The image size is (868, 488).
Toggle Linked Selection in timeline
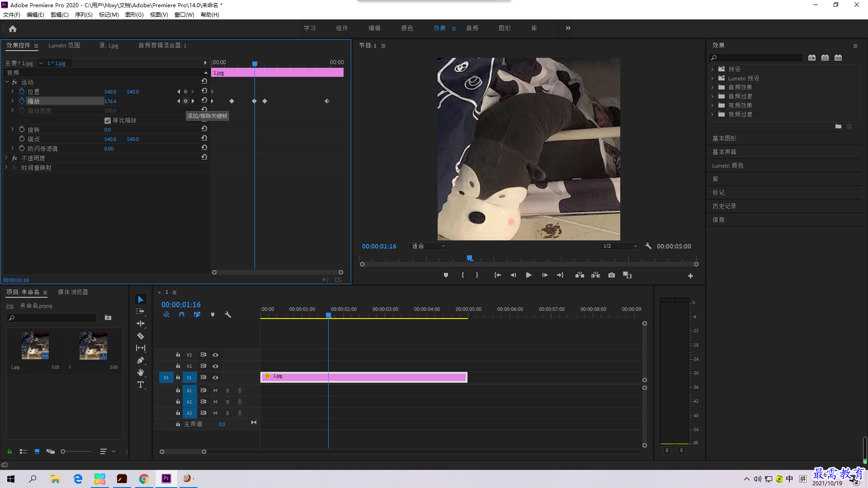(197, 314)
